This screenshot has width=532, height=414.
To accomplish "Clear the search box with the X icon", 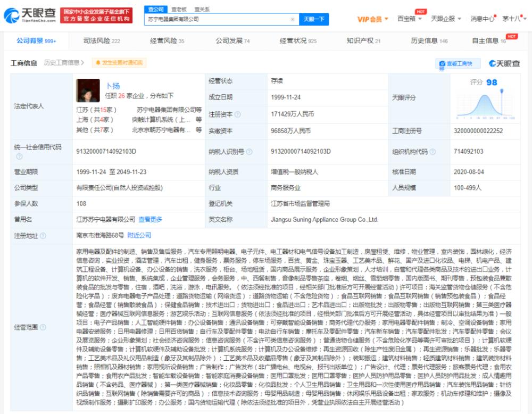I will 292,19.
